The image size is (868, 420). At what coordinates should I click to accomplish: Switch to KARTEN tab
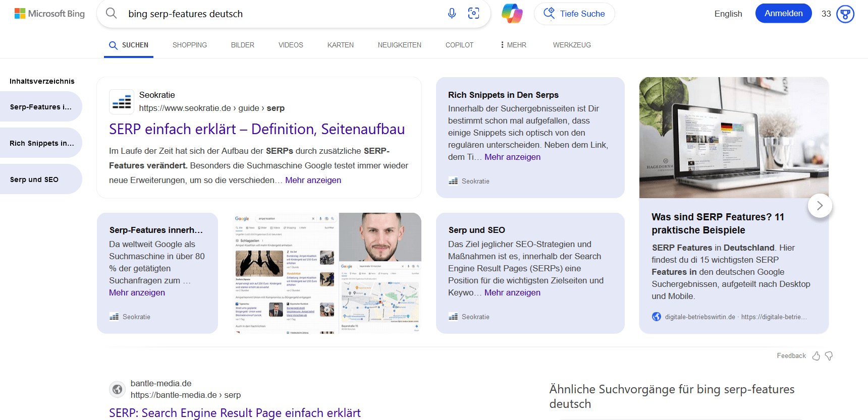[341, 45]
